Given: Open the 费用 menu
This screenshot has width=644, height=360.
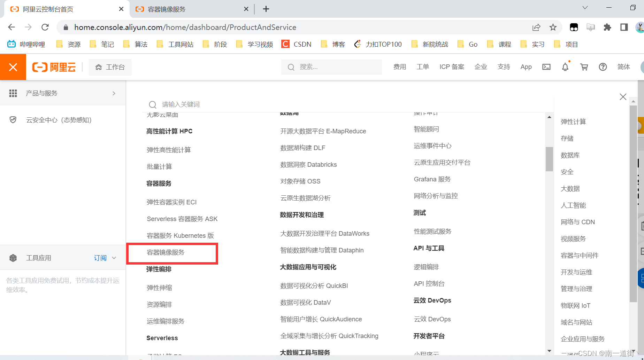Looking at the screenshot, I should click(400, 67).
